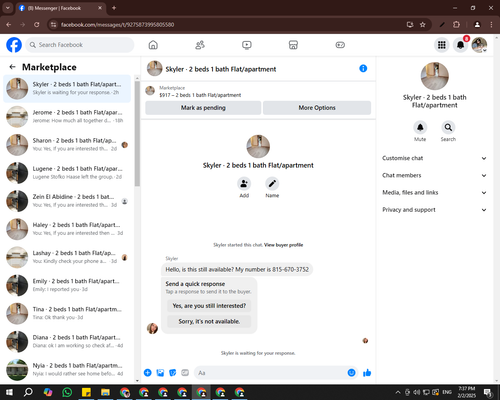Viewport: 500px width, 400px height.
Task: Open Jerome conversation in the list
Action: [67, 117]
